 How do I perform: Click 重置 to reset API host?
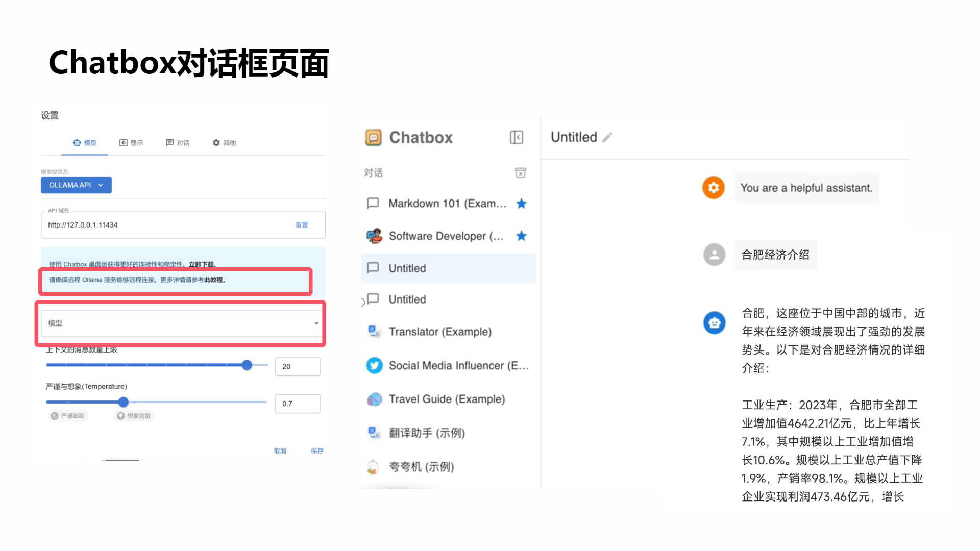click(302, 225)
